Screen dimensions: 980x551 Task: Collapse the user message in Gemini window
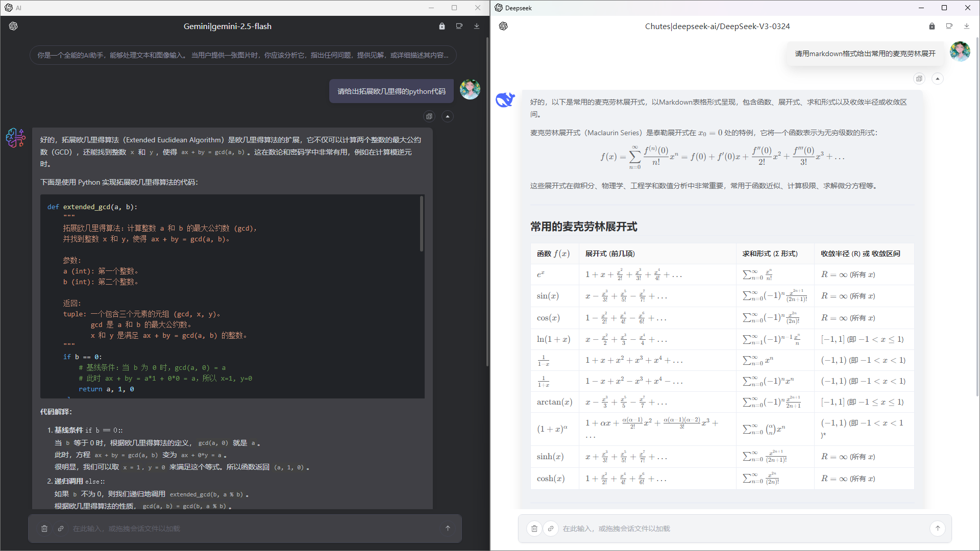448,116
